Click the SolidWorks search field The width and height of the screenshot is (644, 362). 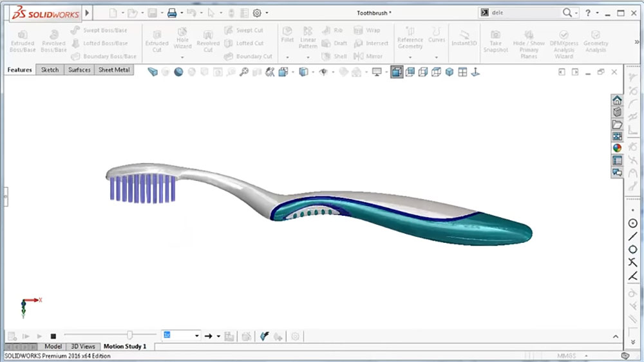pyautogui.click(x=524, y=13)
